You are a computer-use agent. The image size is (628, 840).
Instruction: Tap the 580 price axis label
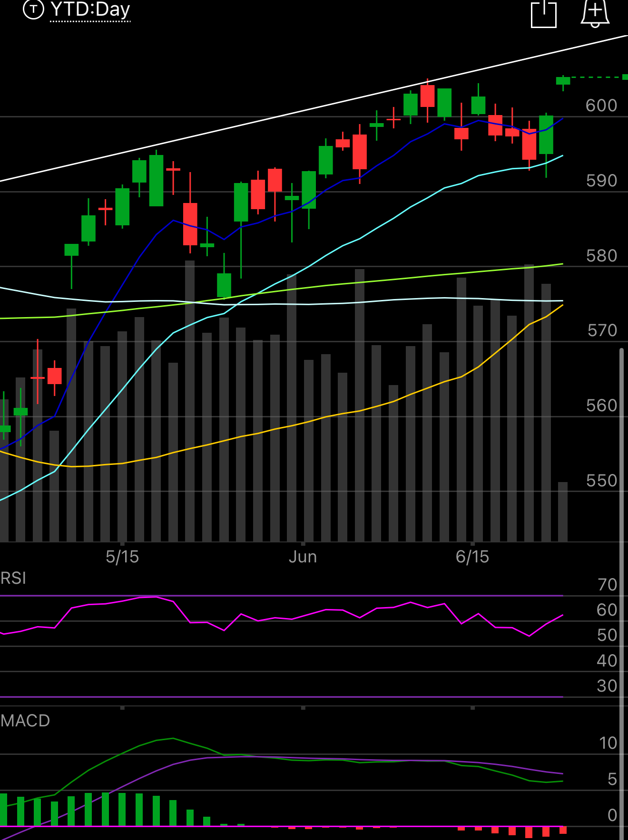[x=601, y=256]
